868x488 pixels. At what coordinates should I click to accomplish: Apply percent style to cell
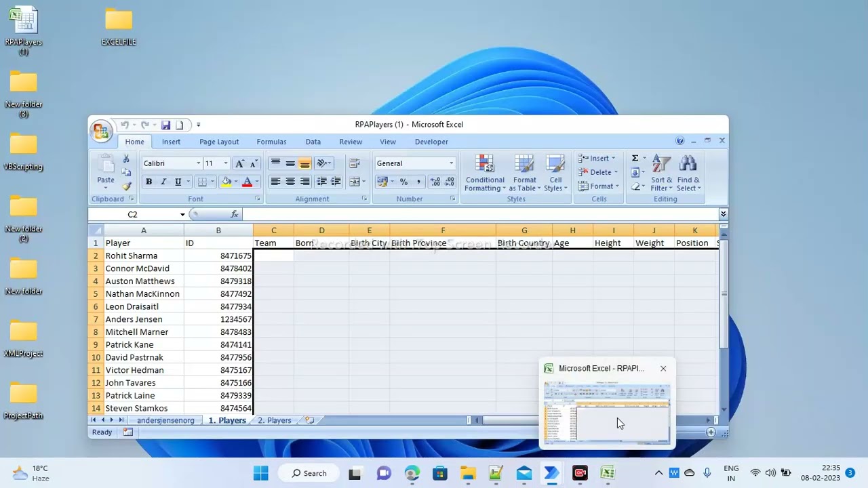404,182
